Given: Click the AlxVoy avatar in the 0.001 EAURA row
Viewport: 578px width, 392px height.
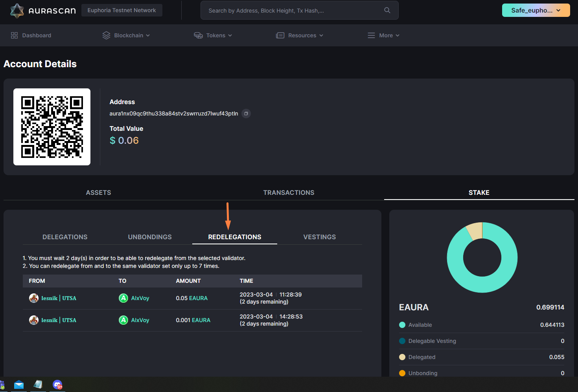Looking at the screenshot, I should point(123,320).
